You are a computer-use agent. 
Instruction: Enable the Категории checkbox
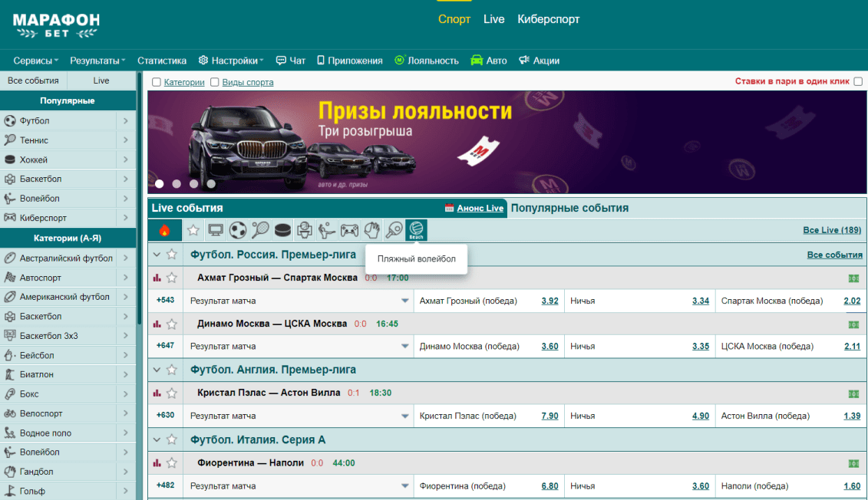click(157, 82)
